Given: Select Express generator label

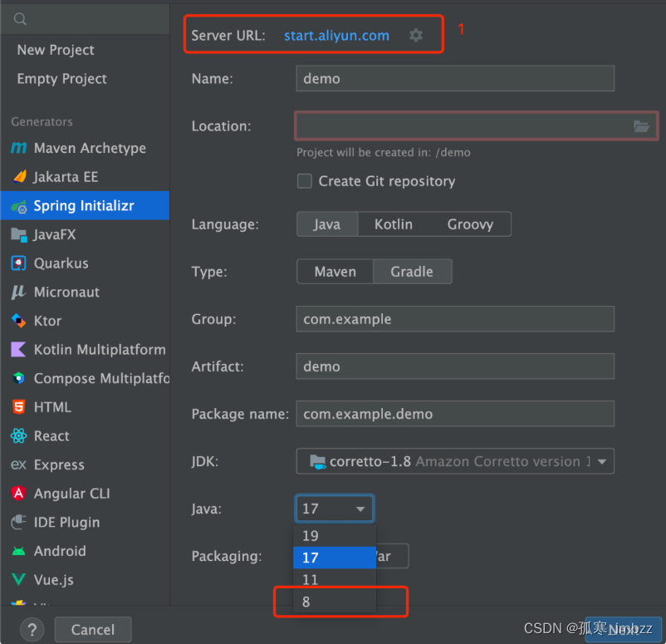Looking at the screenshot, I should coord(59,465).
